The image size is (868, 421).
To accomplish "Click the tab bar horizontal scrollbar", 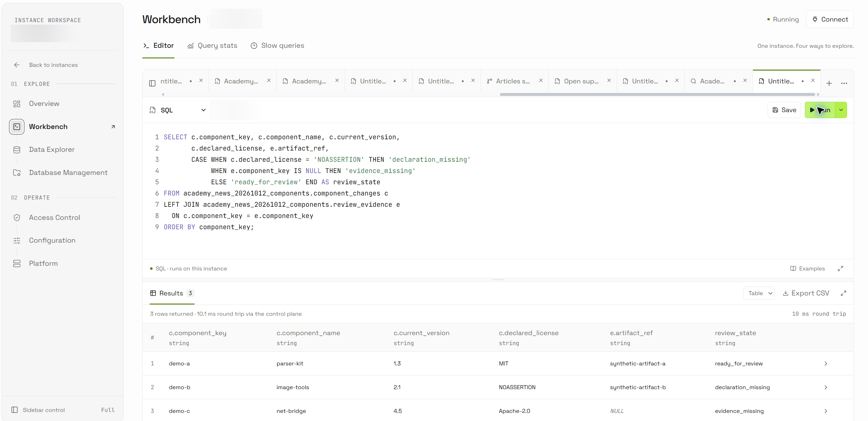I will pos(657,95).
